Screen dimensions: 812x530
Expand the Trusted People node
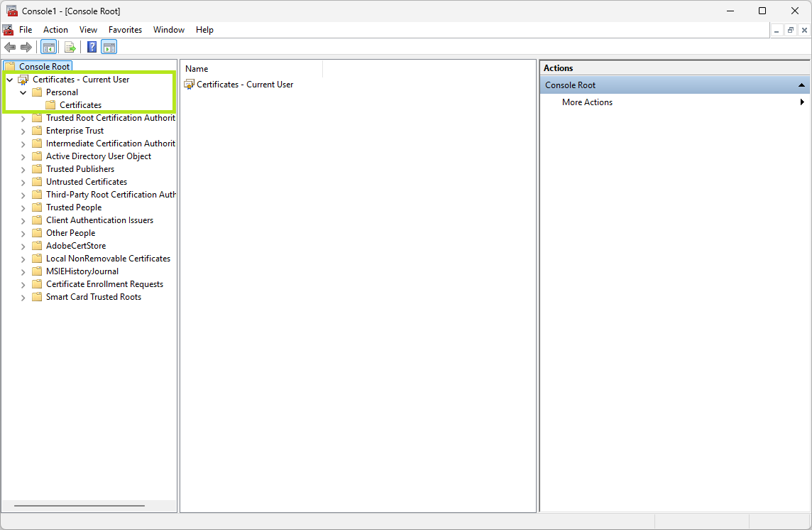(x=23, y=208)
